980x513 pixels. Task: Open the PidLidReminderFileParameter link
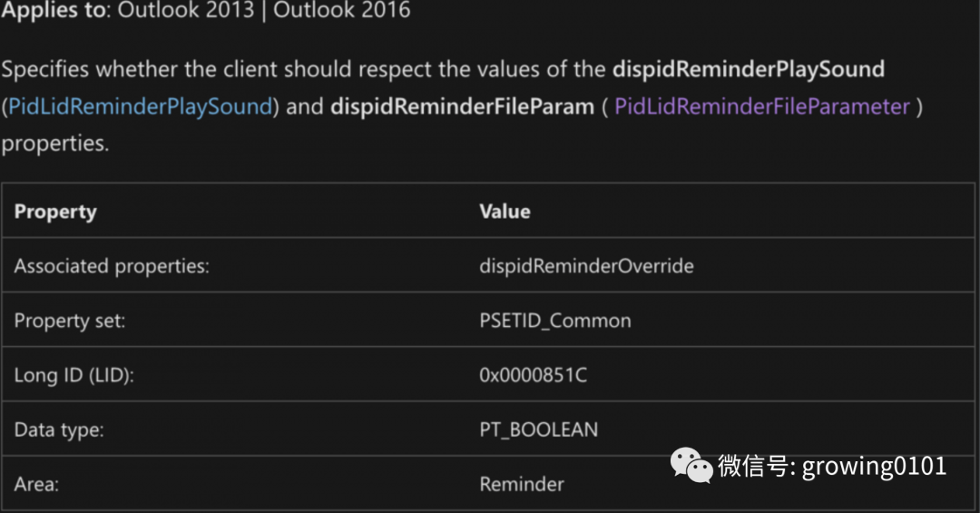coord(762,107)
